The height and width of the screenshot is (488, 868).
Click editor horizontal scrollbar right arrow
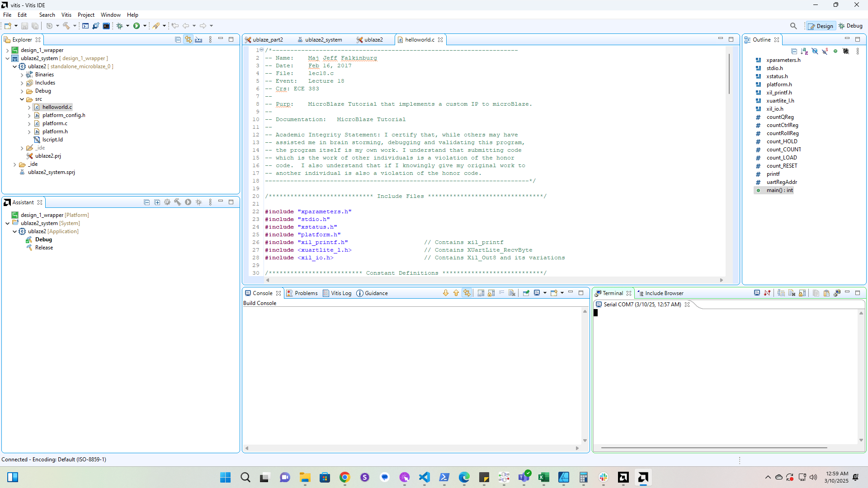coord(722,280)
